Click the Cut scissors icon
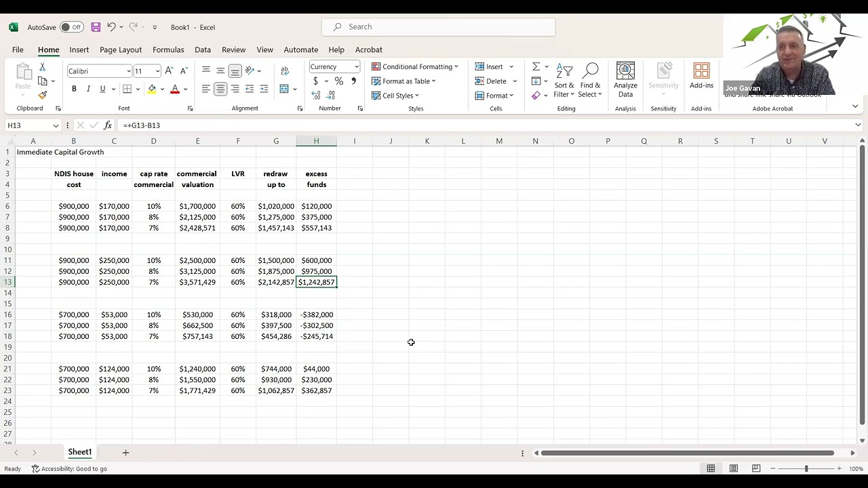This screenshot has width=868, height=488. tap(42, 67)
